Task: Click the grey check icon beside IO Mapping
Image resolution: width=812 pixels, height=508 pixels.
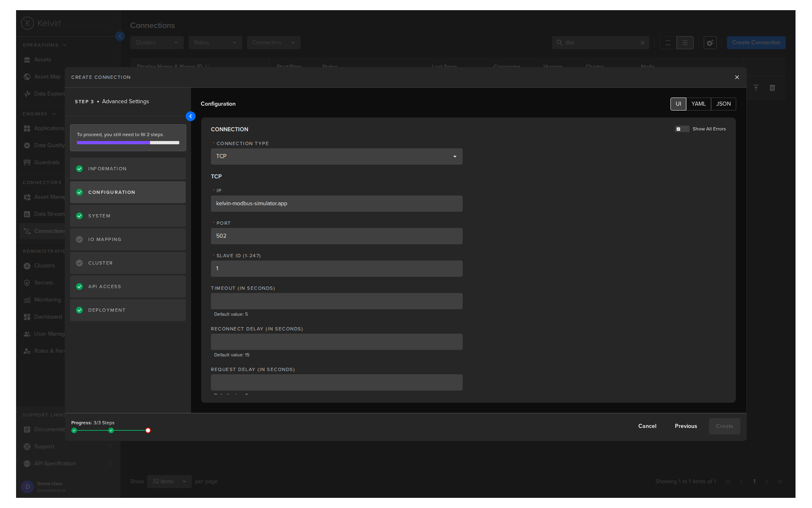Action: [80, 240]
